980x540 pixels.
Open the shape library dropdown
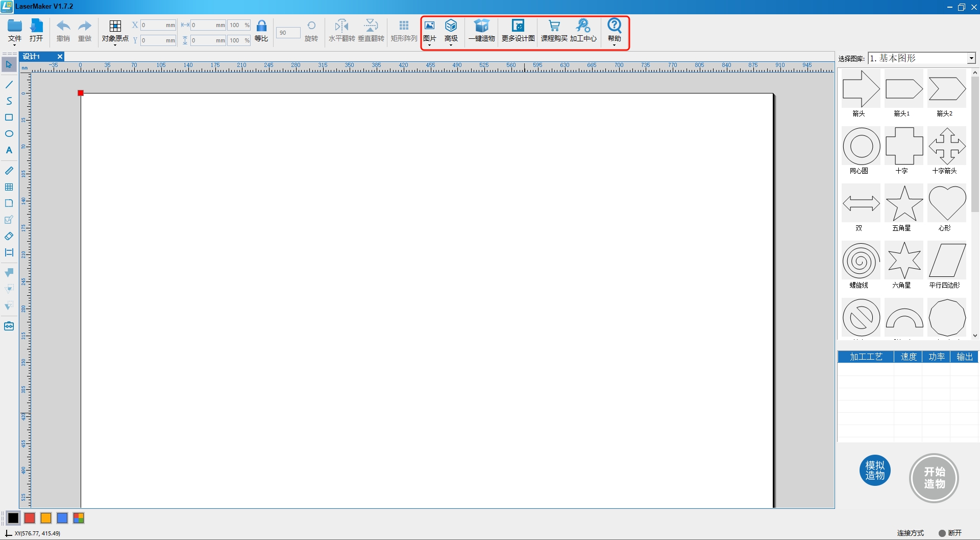pos(971,59)
